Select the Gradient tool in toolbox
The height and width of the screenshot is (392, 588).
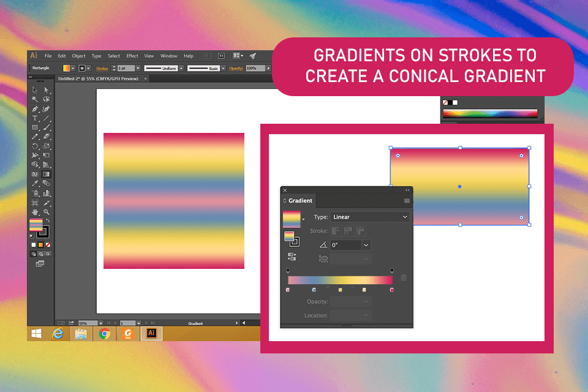[46, 174]
